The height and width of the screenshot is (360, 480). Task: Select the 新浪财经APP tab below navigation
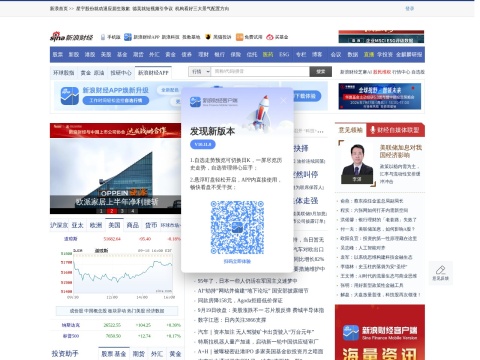coord(153,73)
